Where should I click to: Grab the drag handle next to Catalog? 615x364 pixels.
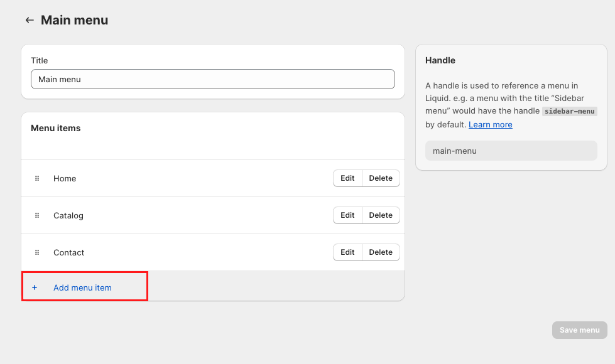37,215
